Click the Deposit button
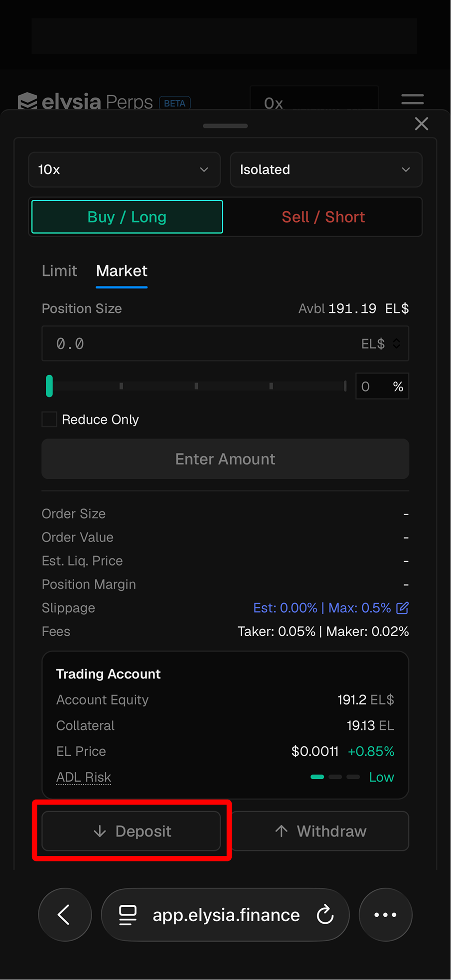This screenshot has height=980, width=451. click(131, 831)
